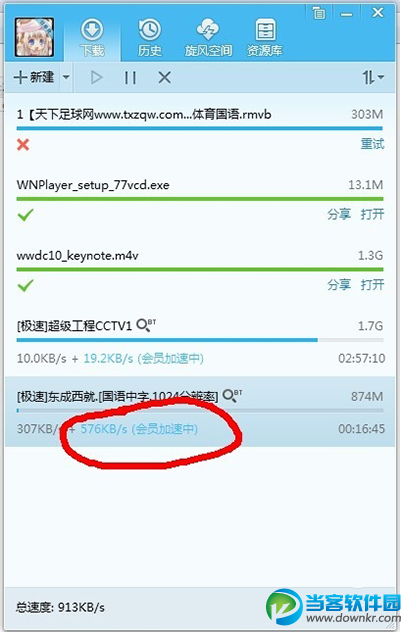Open 旋风空间 cloud space icon

[x=208, y=39]
